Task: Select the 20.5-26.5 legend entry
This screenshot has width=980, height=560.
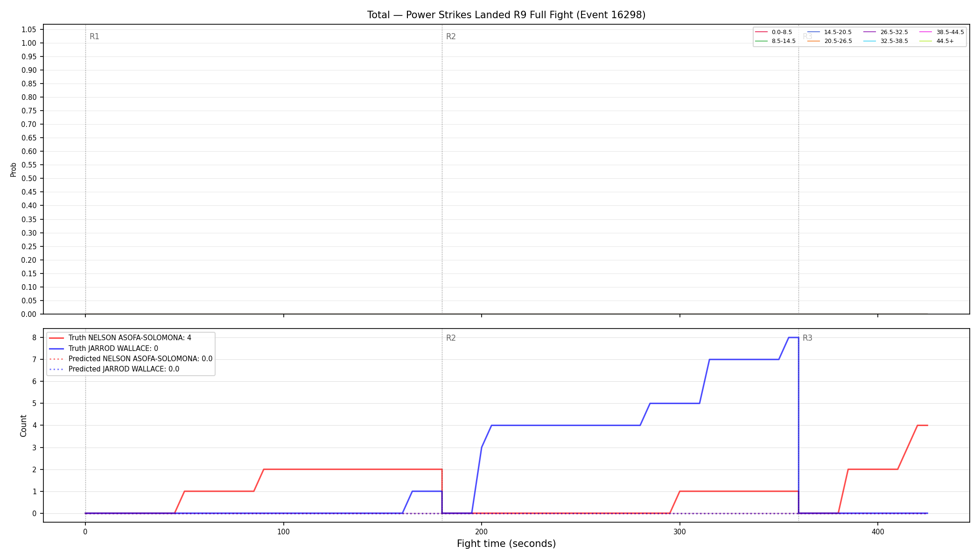Action: click(x=830, y=41)
